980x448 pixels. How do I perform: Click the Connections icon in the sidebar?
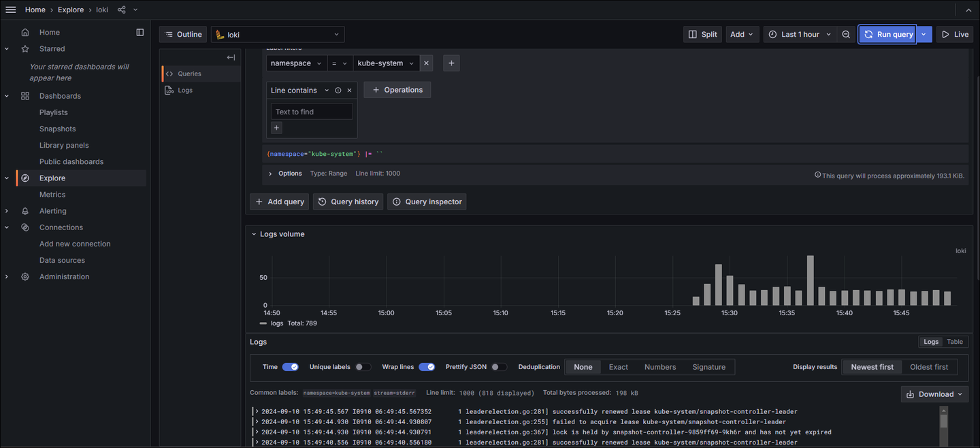(25, 227)
